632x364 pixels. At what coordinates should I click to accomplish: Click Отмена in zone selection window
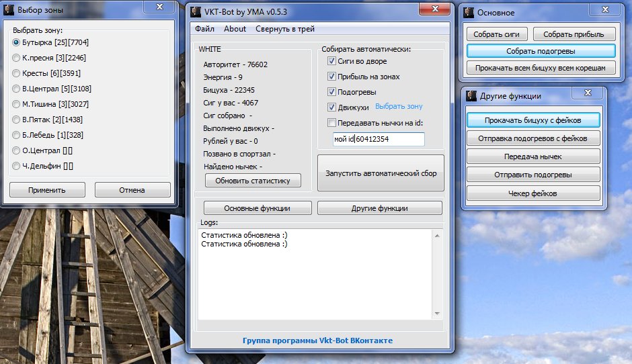pyautogui.click(x=132, y=190)
